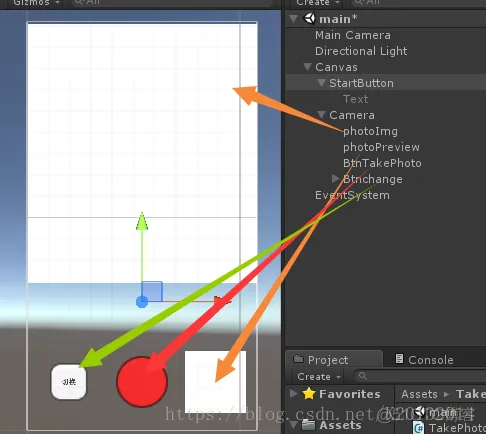The height and width of the screenshot is (434, 486).
Task: Select EventSystem in Hierarchy
Action: pos(352,195)
